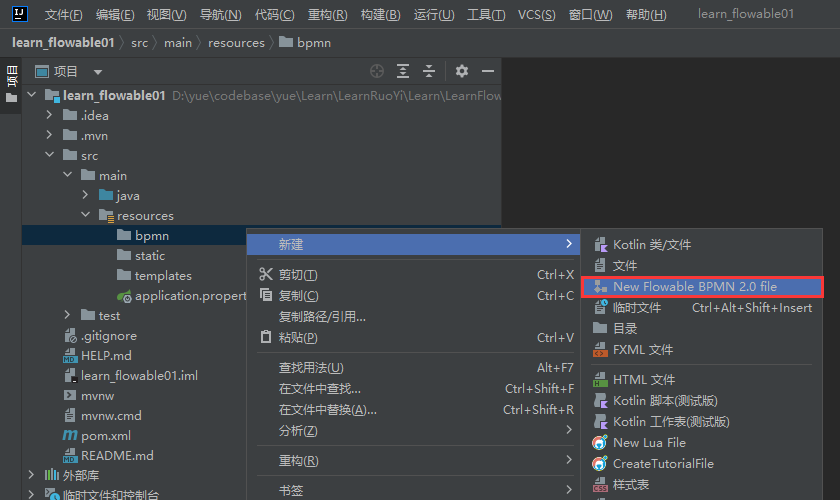840x500 pixels.
Task: Open the 构建(B) menu
Action: click(x=381, y=14)
